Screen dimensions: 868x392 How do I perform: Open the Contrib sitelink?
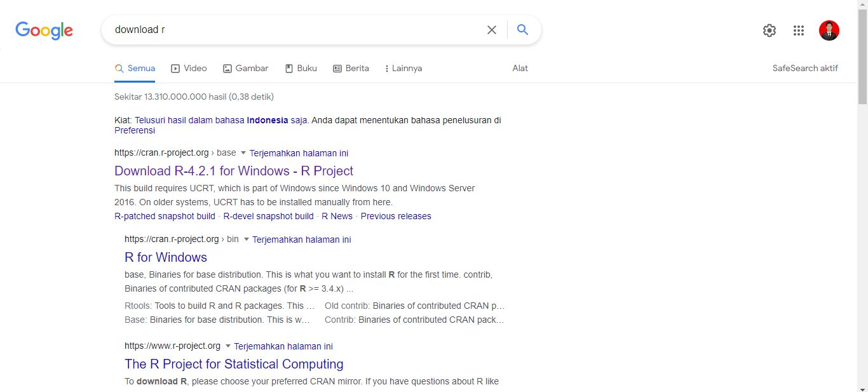(339, 320)
